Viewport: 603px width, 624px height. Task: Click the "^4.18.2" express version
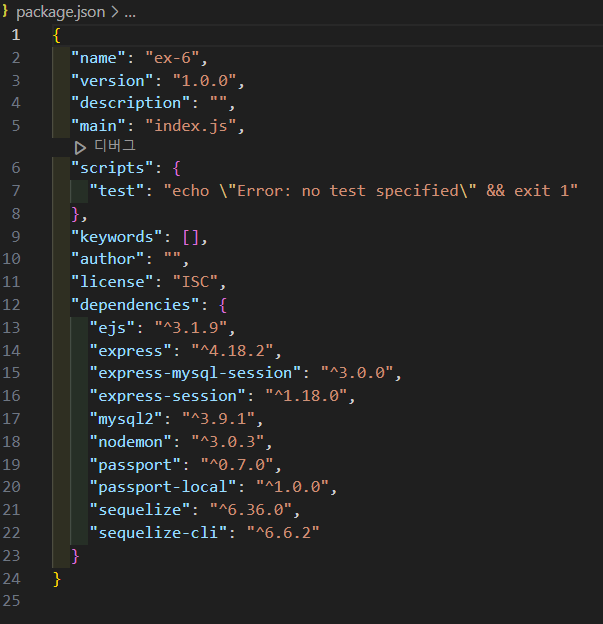232,351
